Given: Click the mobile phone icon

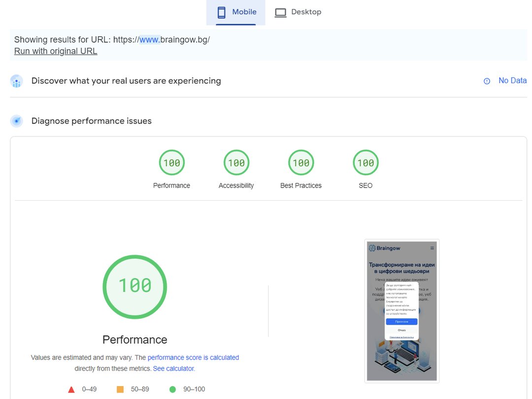Looking at the screenshot, I should click(221, 12).
